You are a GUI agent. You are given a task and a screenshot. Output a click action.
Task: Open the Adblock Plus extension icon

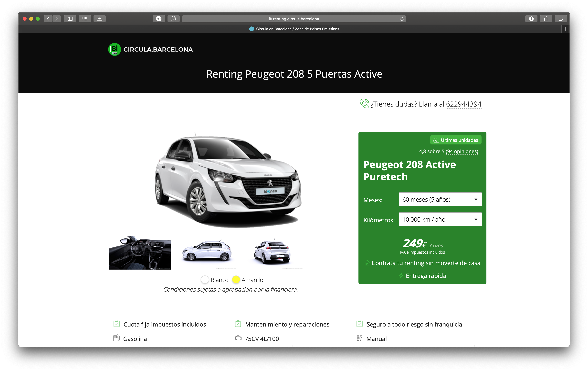click(159, 19)
